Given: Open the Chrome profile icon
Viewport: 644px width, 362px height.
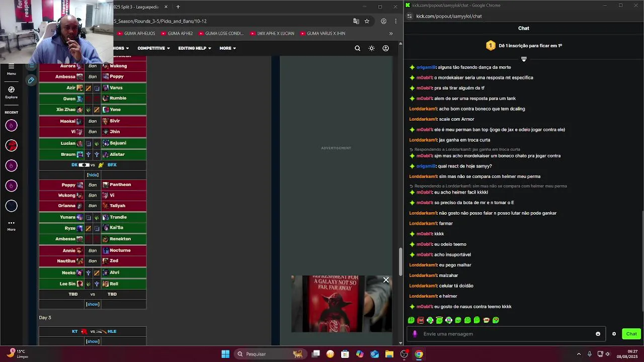Looking at the screenshot, I should coord(383,21).
